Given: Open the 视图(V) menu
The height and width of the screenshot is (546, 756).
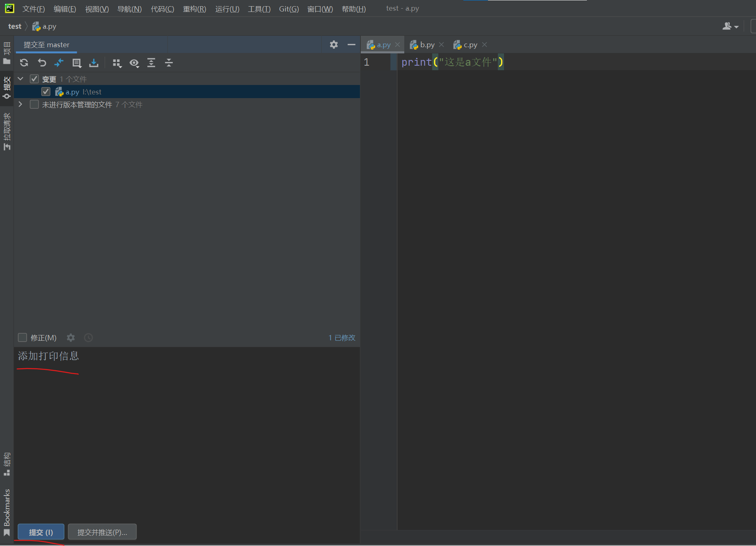Looking at the screenshot, I should (x=97, y=9).
